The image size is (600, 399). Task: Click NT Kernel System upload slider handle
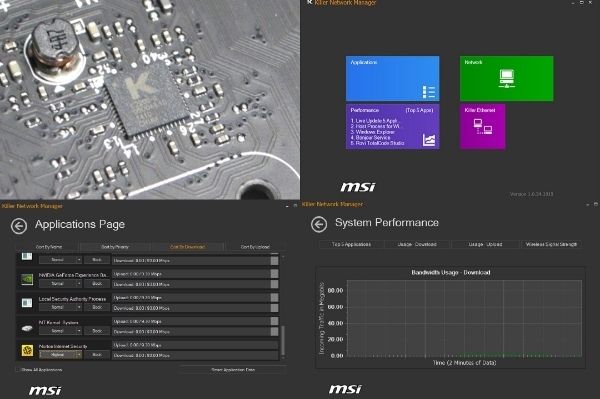tap(274, 321)
